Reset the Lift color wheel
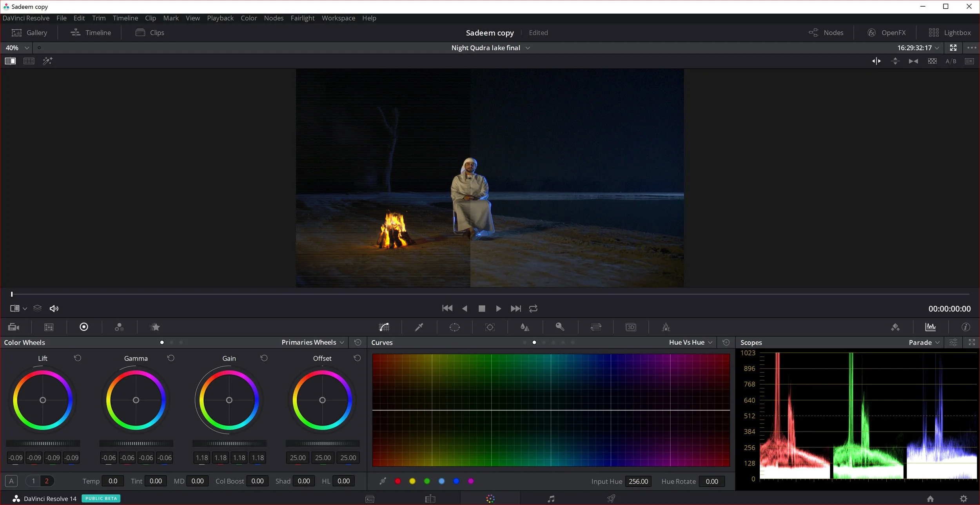The height and width of the screenshot is (505, 980). point(77,358)
